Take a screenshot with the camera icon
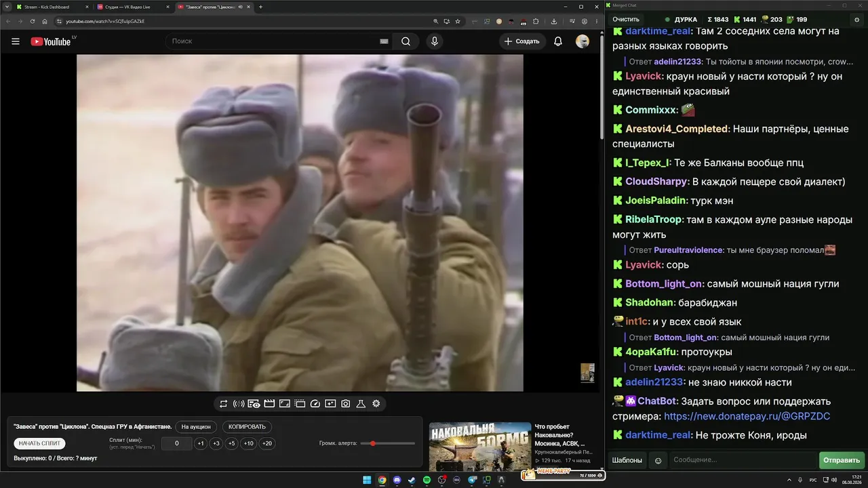The width and height of the screenshot is (868, 488). 345,404
